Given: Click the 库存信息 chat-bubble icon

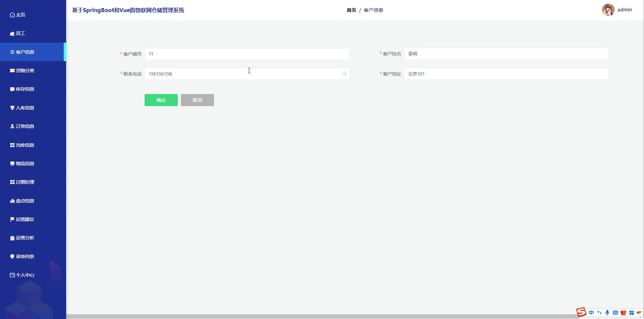Looking at the screenshot, I should (12, 89).
